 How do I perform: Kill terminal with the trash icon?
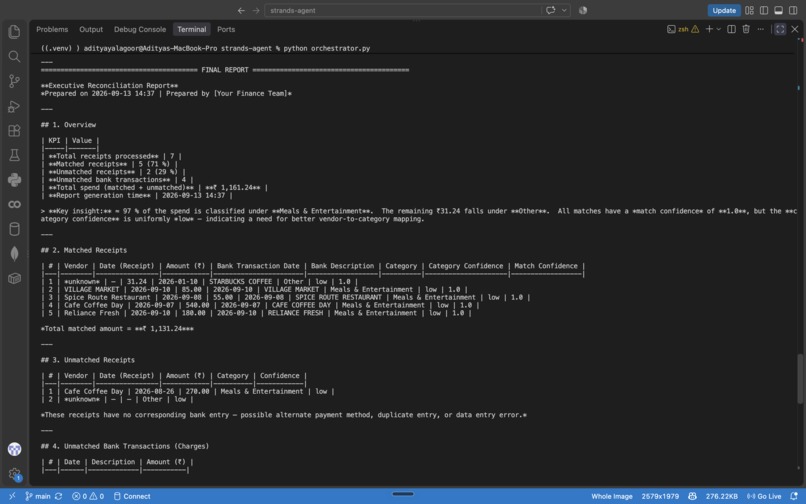(x=746, y=29)
